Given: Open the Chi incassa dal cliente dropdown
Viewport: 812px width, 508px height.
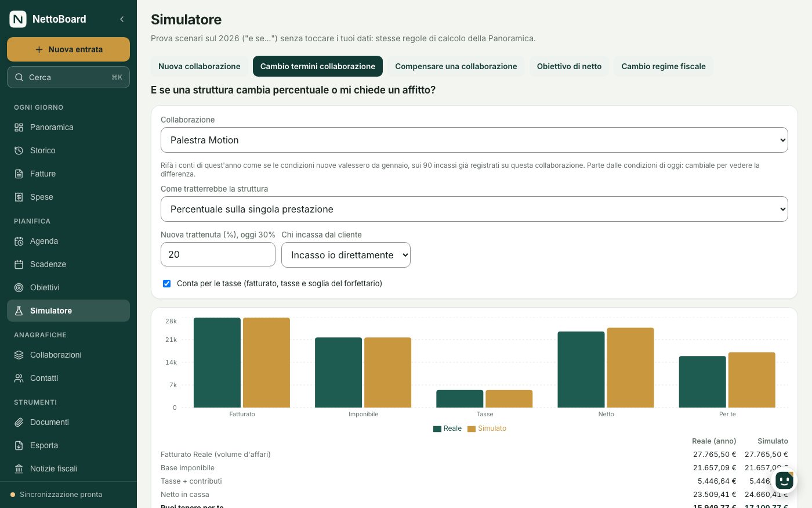Looking at the screenshot, I should pyautogui.click(x=346, y=255).
